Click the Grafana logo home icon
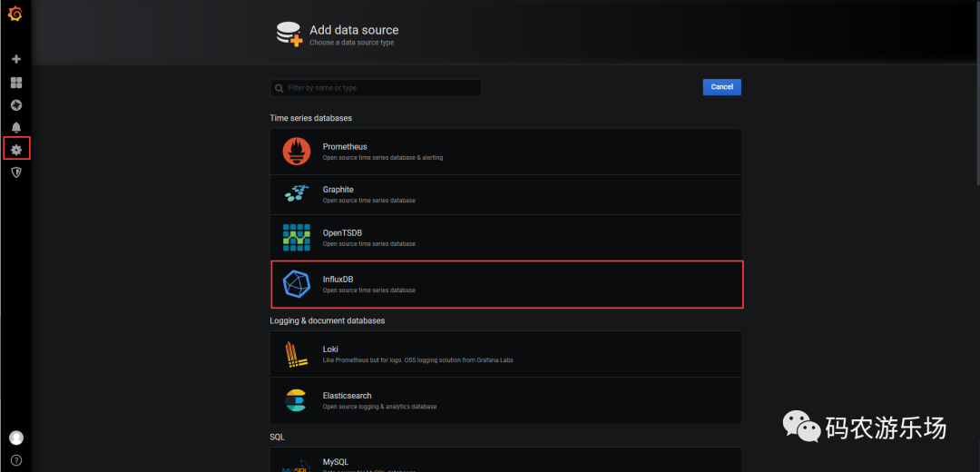The width and height of the screenshot is (980, 472). [x=15, y=15]
